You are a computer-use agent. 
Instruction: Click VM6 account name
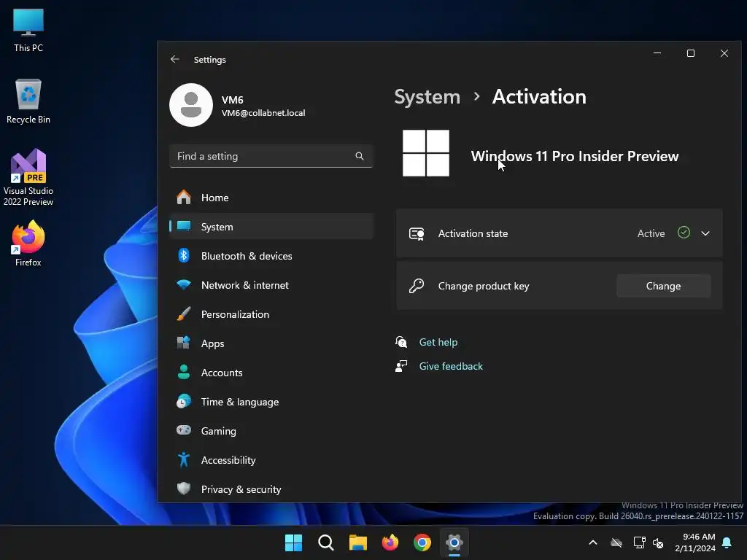(233, 100)
